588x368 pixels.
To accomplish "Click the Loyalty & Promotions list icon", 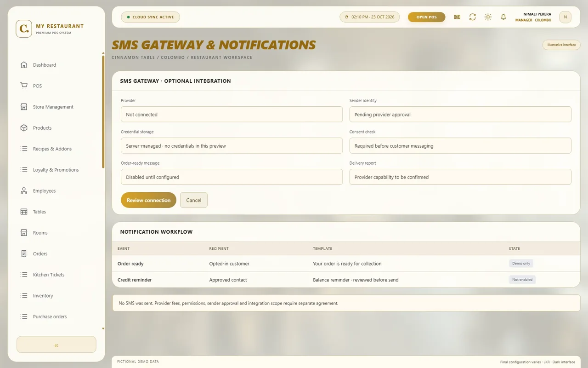I will click(x=24, y=170).
